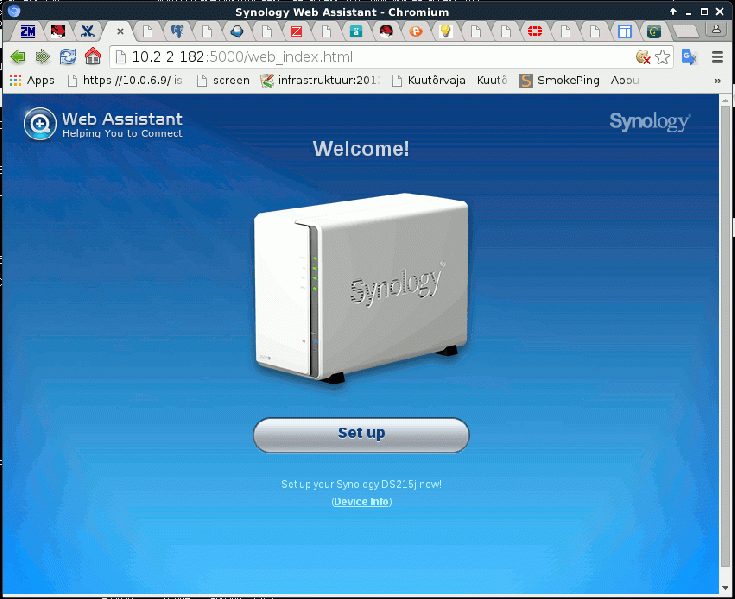Viewport: 735px width, 599px height.
Task: Click the Synology DS215j device image
Action: point(361,288)
